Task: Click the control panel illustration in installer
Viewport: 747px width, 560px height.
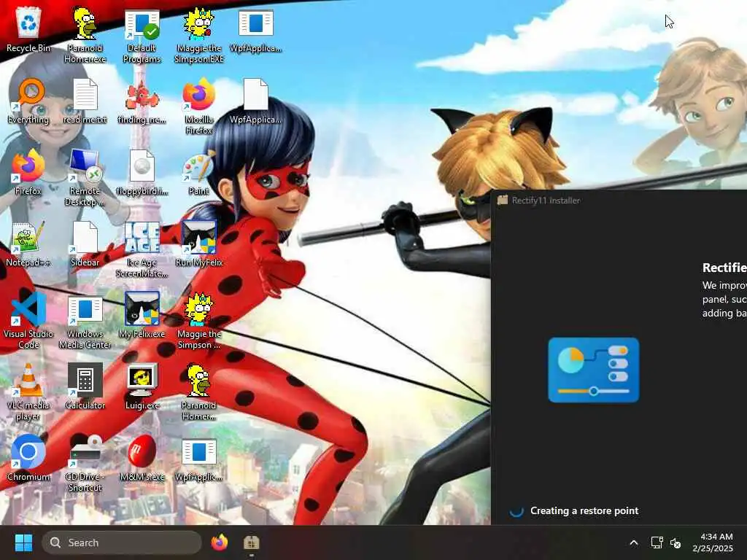Action: click(x=594, y=370)
